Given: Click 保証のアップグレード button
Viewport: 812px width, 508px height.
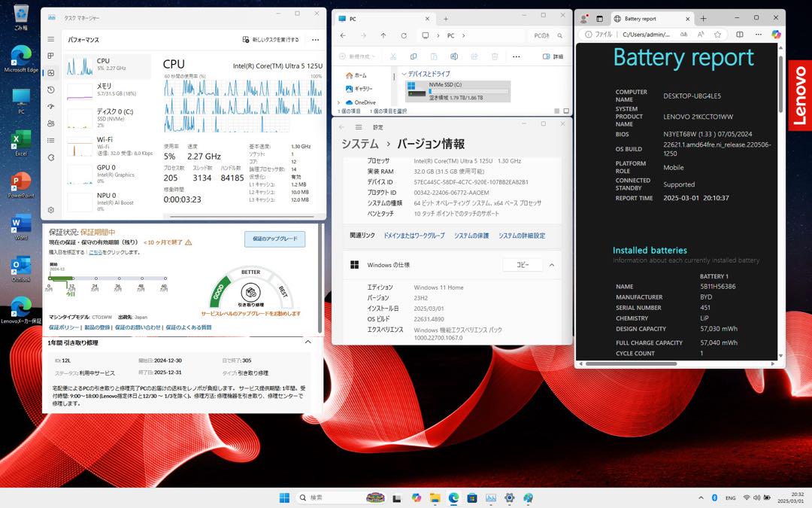Looking at the screenshot, I should (275, 239).
